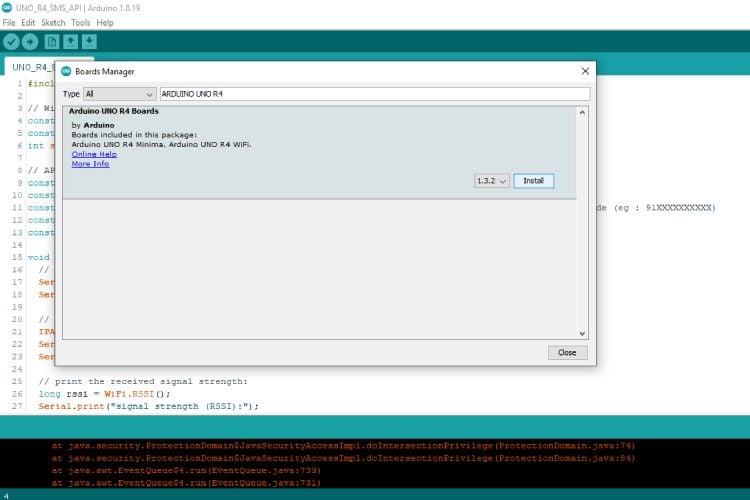Viewport: 750px width, 500px height.
Task: Click console line ending 'ProtectionDomain.java:84)'
Action: point(343,458)
